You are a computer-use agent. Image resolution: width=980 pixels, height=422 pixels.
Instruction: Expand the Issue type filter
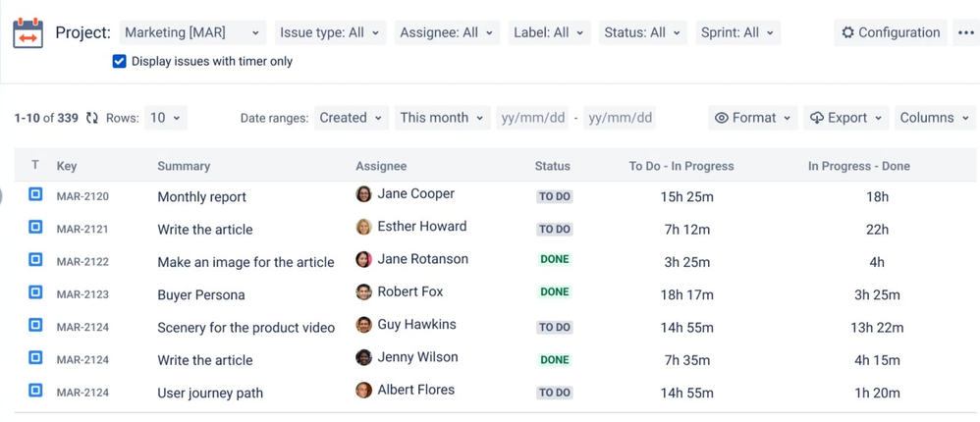click(329, 32)
